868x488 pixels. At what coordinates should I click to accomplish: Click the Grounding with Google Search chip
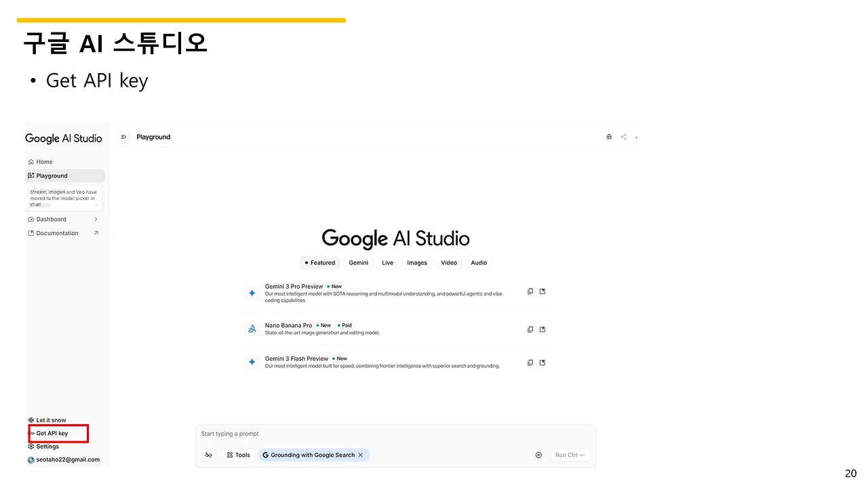tap(313, 455)
